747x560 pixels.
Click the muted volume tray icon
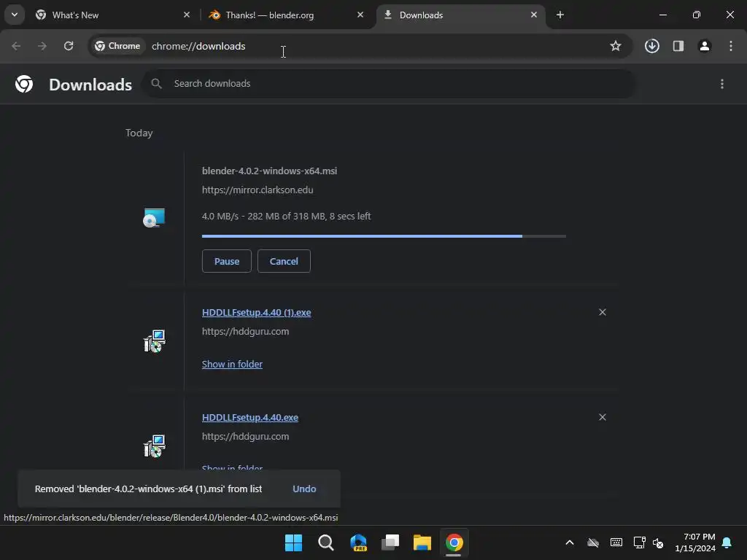click(x=658, y=542)
